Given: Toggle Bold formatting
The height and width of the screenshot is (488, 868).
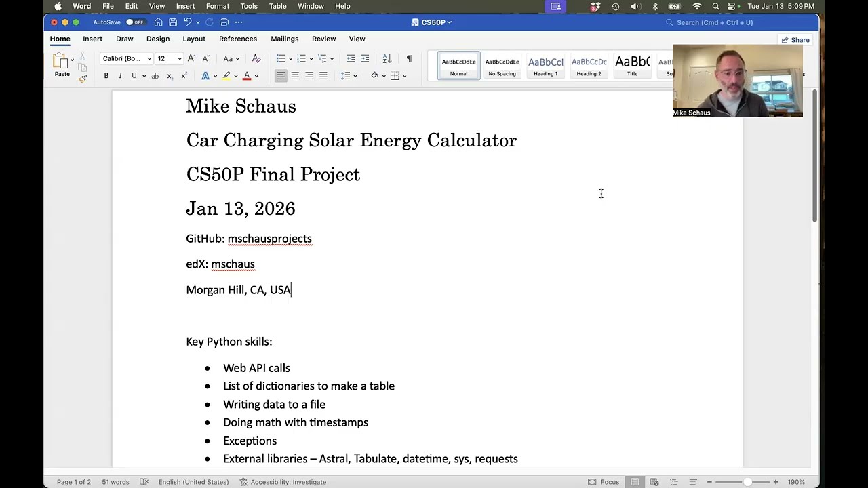Looking at the screenshot, I should pos(106,76).
